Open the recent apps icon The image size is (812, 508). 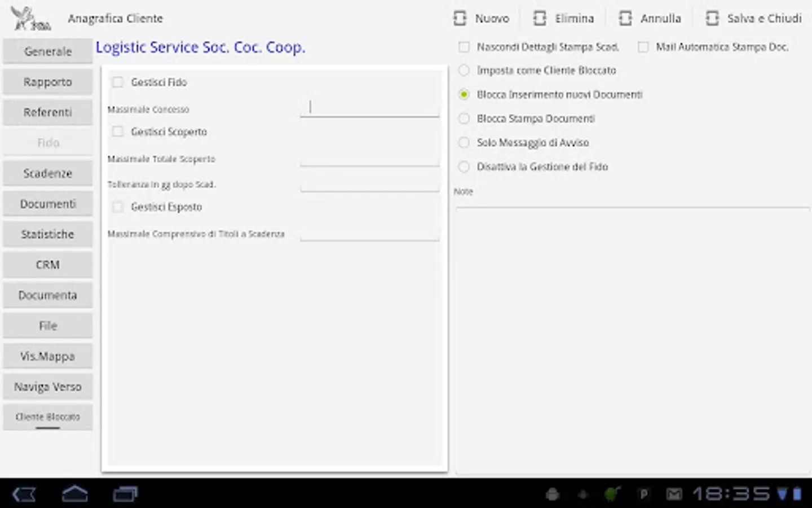point(125,494)
